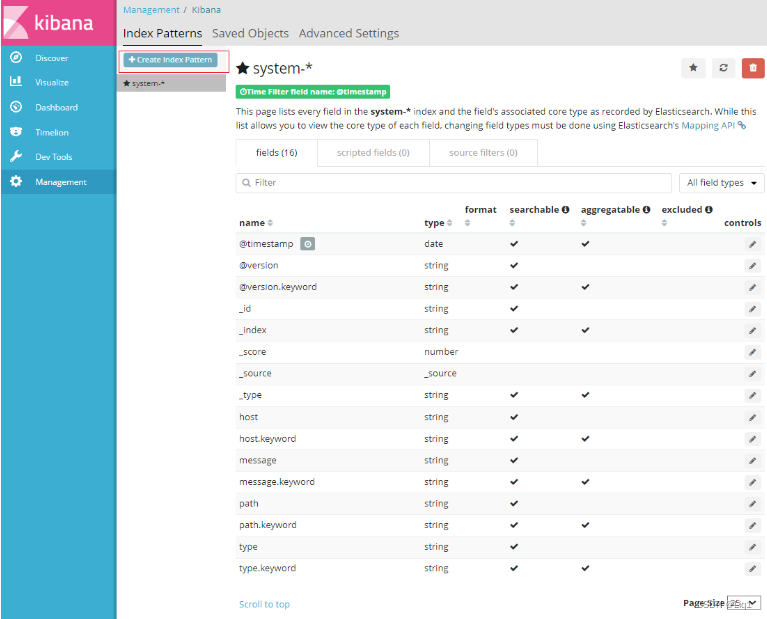Edit the @version.keyword field pencil
767x619 pixels.
pos(752,287)
